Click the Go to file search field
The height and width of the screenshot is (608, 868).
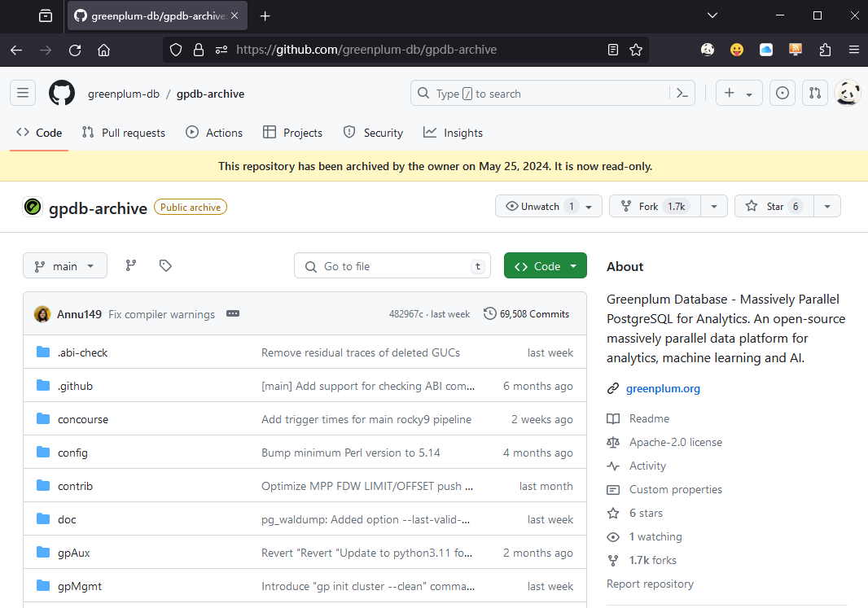[x=392, y=266]
